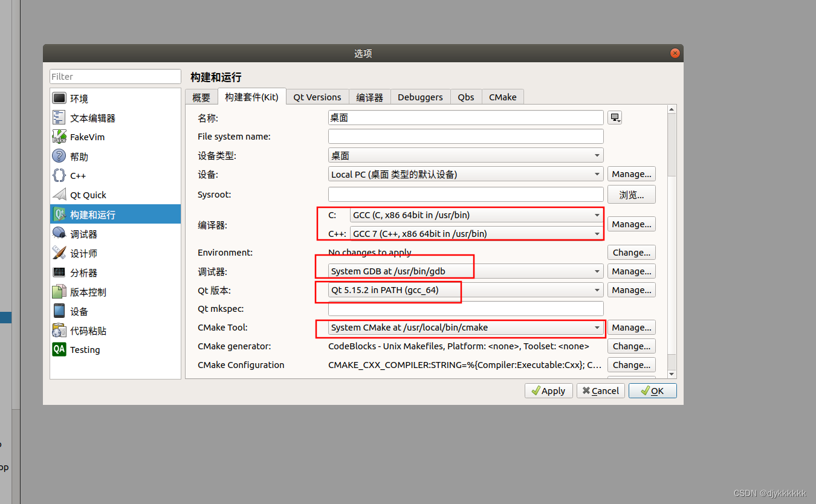Click the Sysroot path field
The width and height of the screenshot is (816, 504).
coord(466,195)
